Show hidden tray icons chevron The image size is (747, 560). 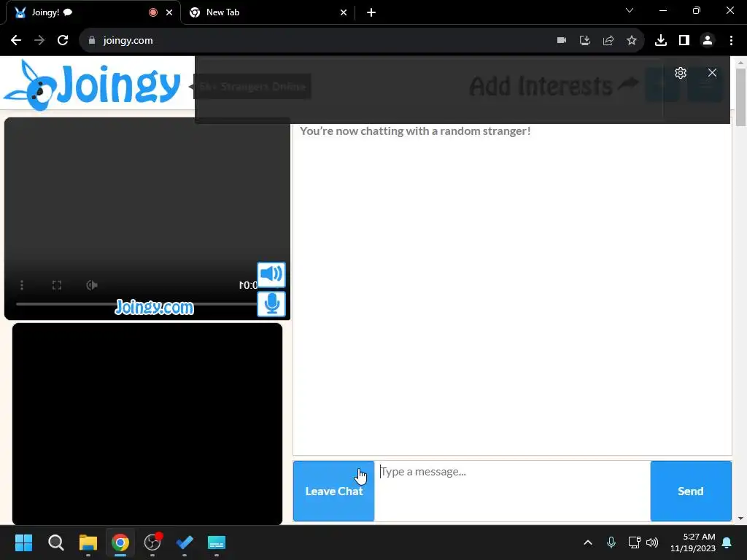pos(588,542)
